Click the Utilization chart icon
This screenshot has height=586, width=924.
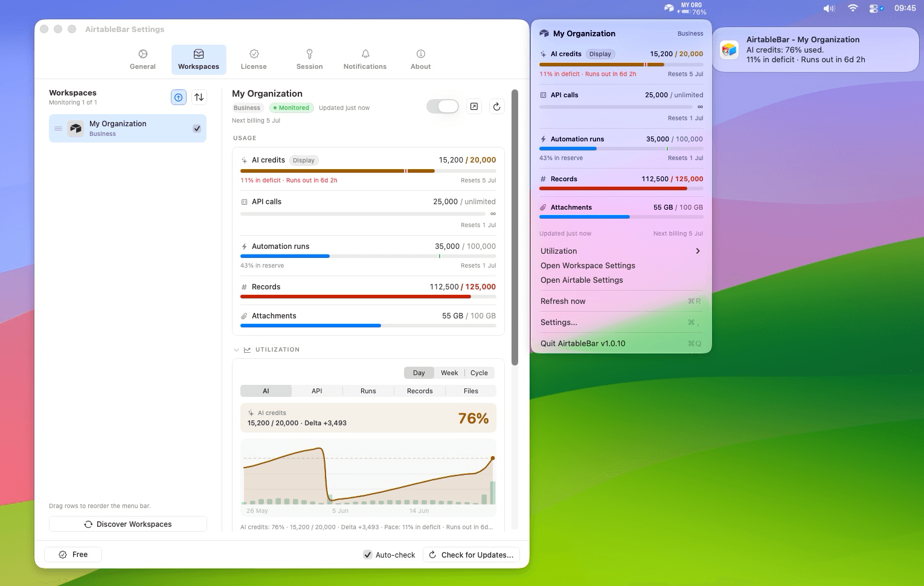pyautogui.click(x=247, y=350)
